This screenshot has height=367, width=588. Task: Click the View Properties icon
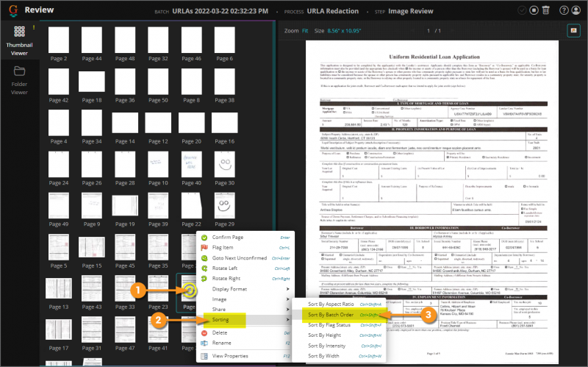tap(204, 356)
